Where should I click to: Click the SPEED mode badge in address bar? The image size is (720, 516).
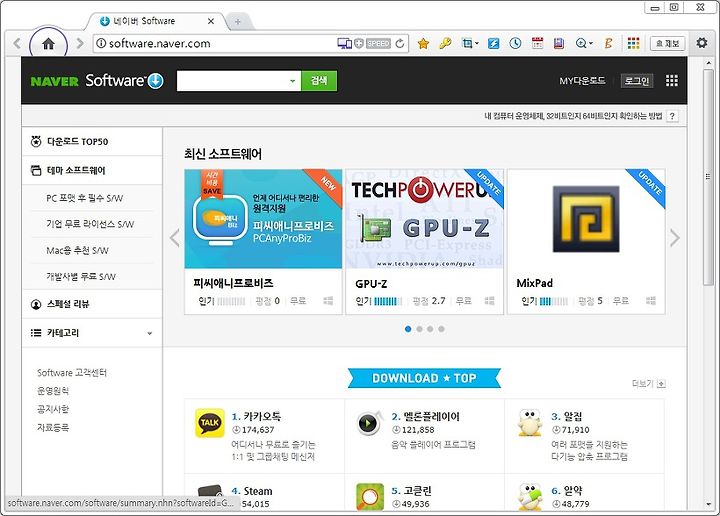pyautogui.click(x=378, y=44)
